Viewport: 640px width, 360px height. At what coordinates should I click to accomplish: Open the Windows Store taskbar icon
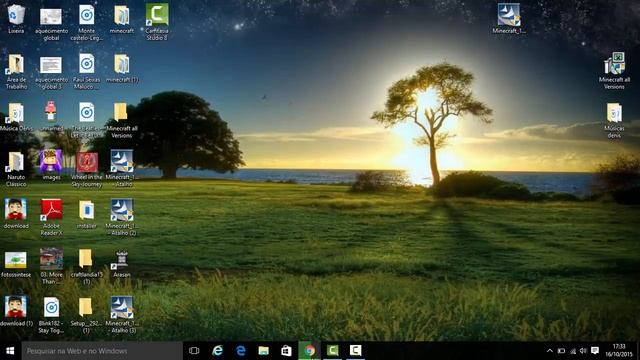[286, 351]
